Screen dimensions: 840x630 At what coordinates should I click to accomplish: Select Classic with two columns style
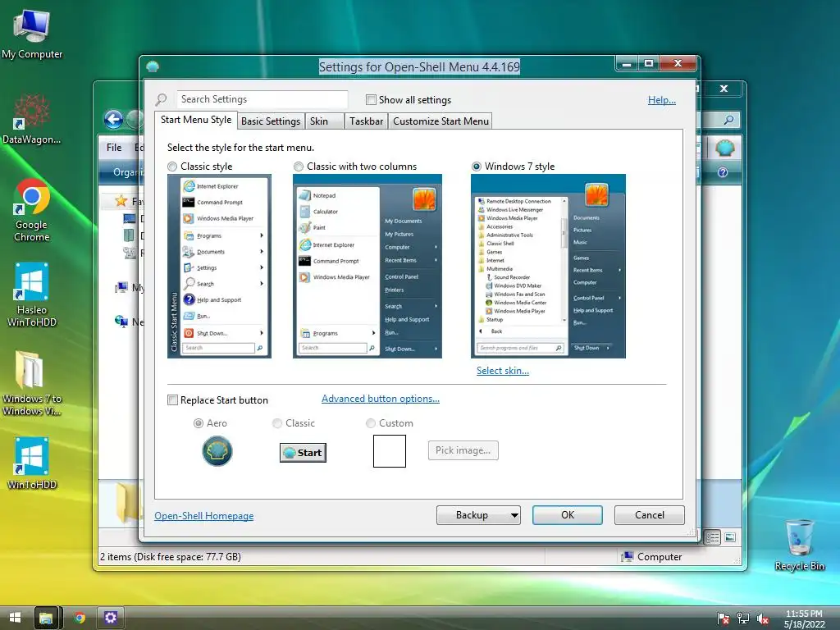299,167
